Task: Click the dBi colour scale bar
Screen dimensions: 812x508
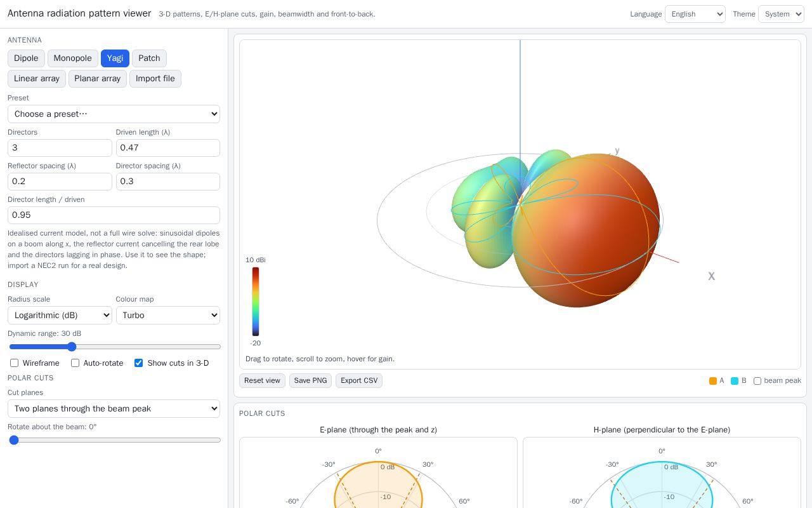Action: (x=256, y=302)
